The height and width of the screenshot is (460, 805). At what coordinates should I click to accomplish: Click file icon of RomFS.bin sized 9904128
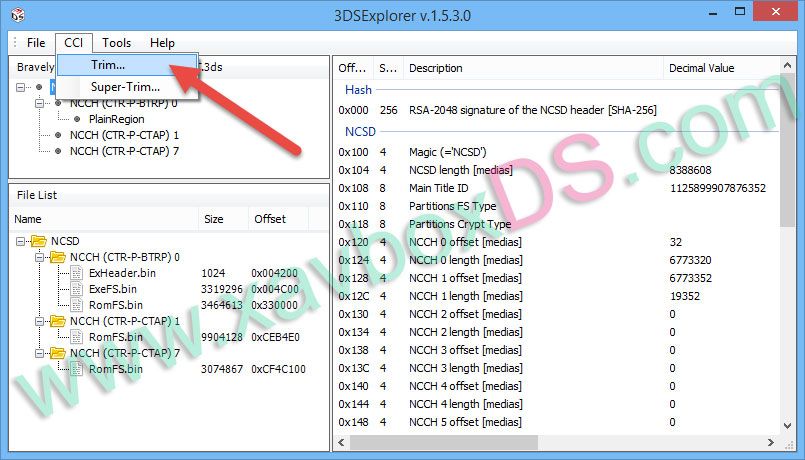pyautogui.click(x=76, y=337)
